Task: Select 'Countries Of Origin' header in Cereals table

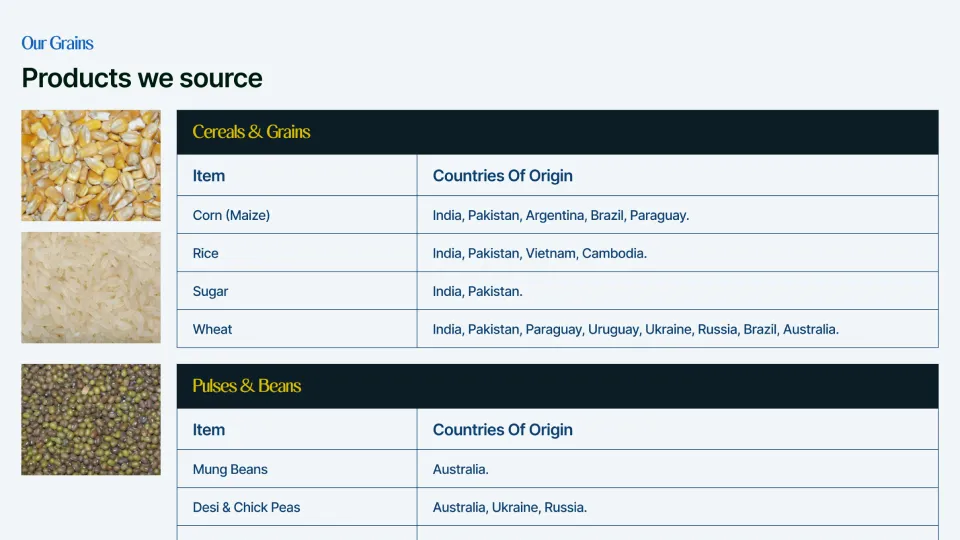Action: (503, 176)
